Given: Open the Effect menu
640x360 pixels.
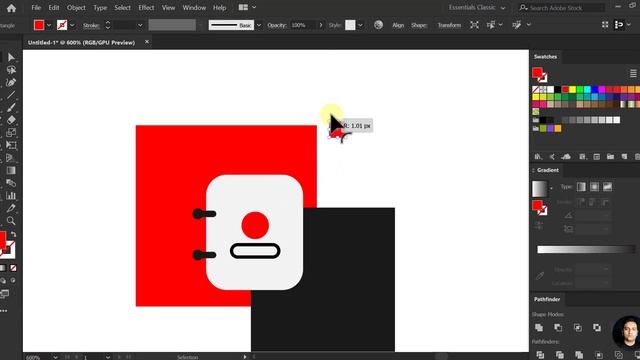Looking at the screenshot, I should (146, 8).
